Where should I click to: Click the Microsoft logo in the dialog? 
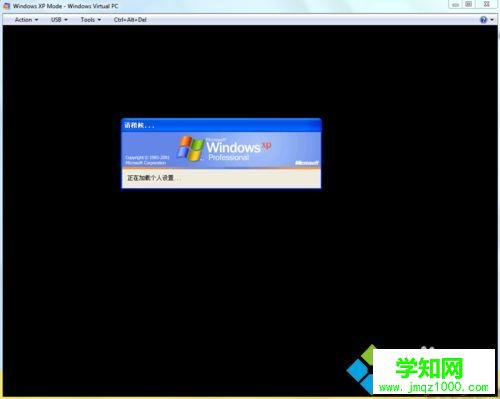307,163
